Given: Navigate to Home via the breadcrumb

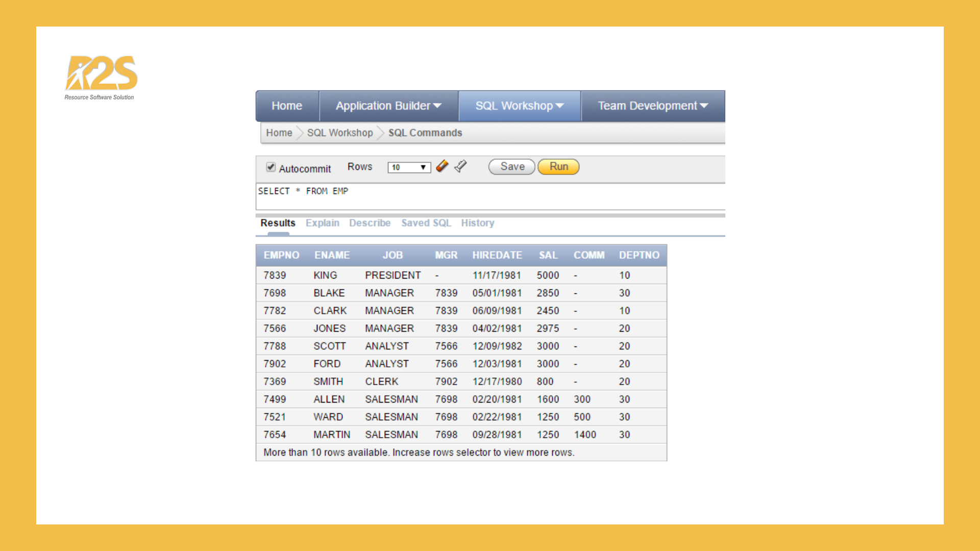Looking at the screenshot, I should click(279, 133).
